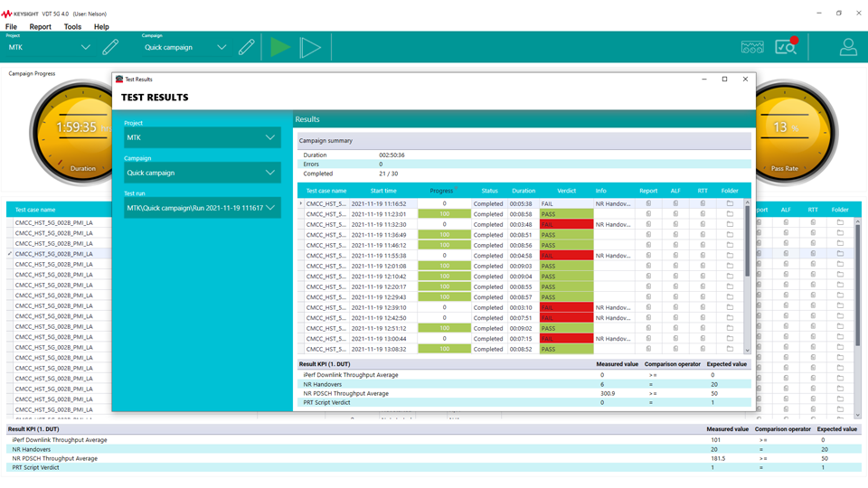Click the Verdict column header
Screen dimensions: 868x488
(566, 191)
